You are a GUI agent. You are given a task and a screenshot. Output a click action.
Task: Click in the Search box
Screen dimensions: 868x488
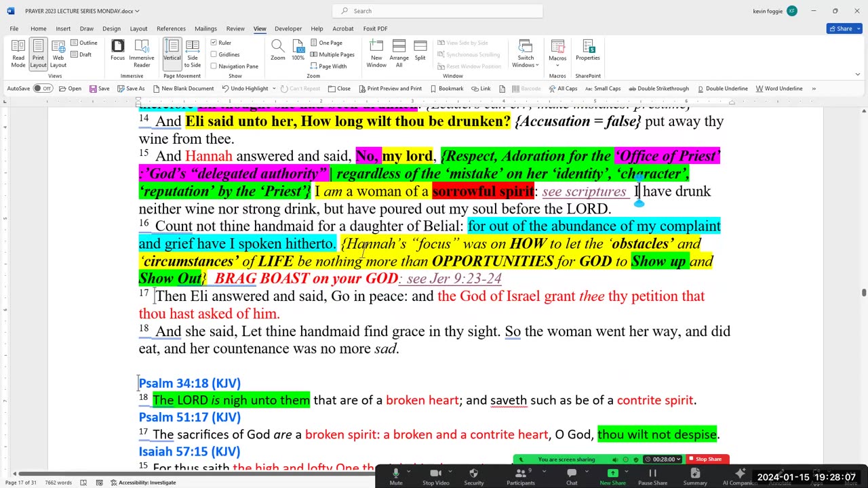pos(437,11)
